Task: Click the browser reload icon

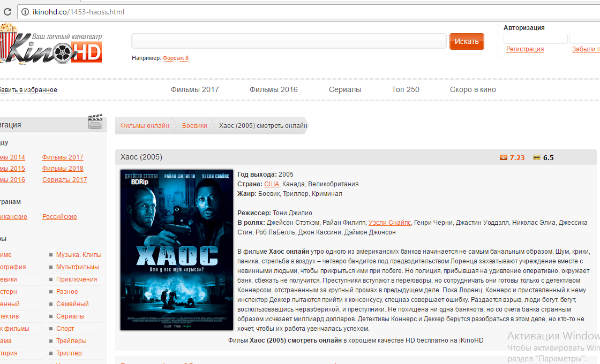Action: coord(7,12)
